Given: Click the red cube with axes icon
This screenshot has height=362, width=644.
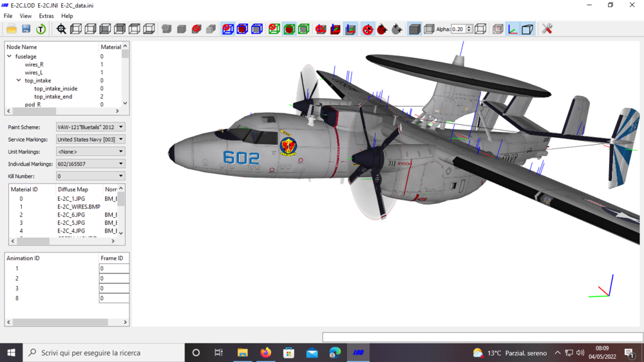Looking at the screenshot, I should (336, 29).
